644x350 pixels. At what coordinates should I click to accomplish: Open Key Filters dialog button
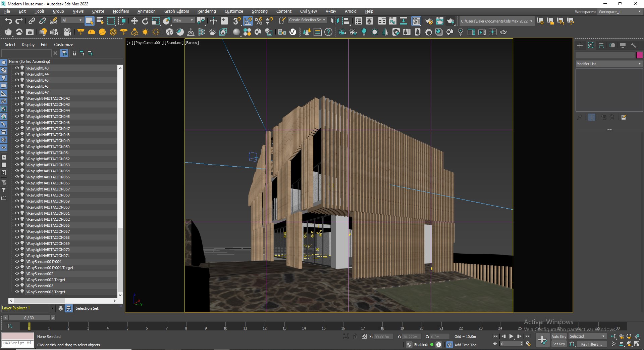(x=592, y=344)
